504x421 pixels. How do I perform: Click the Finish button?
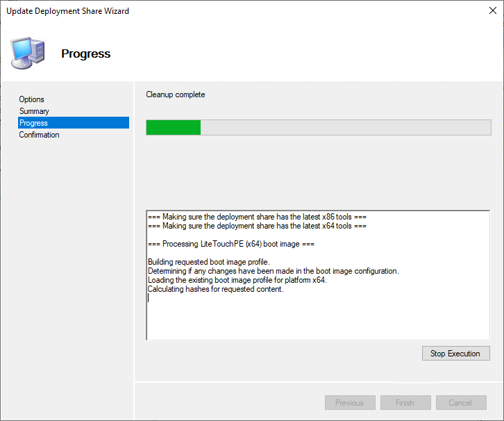405,403
